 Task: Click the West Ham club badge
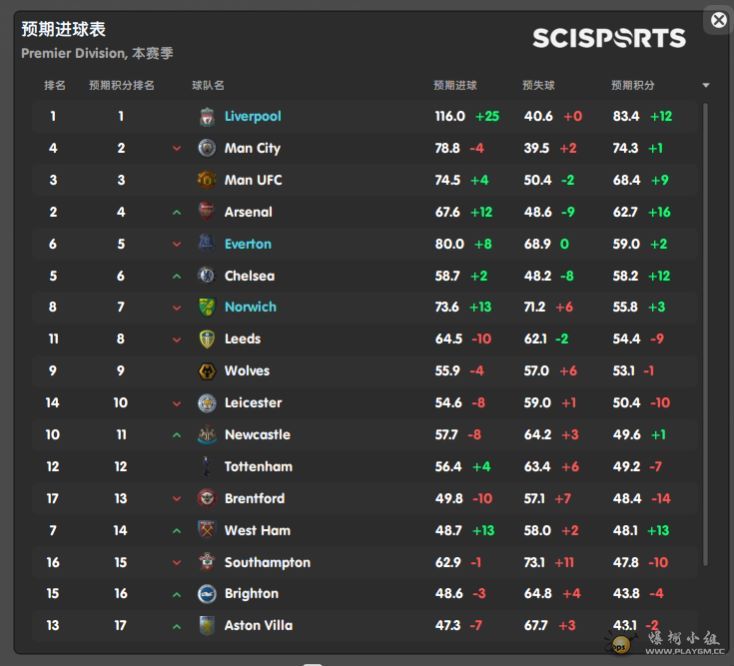[x=206, y=530]
